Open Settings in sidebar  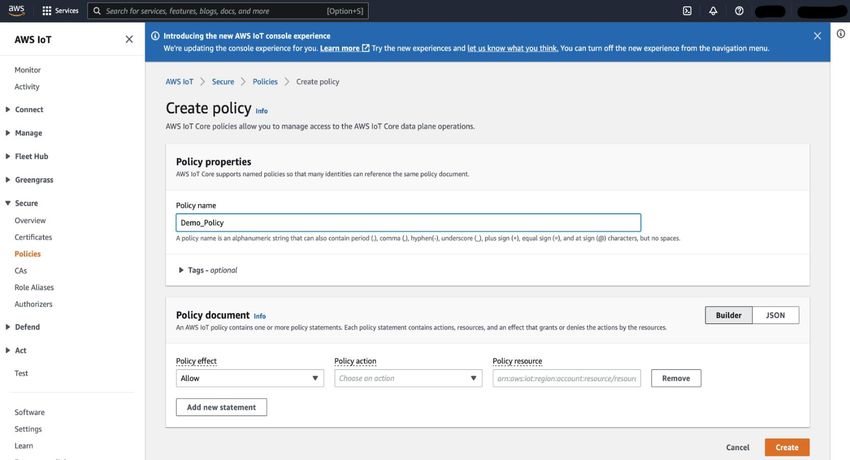point(28,429)
